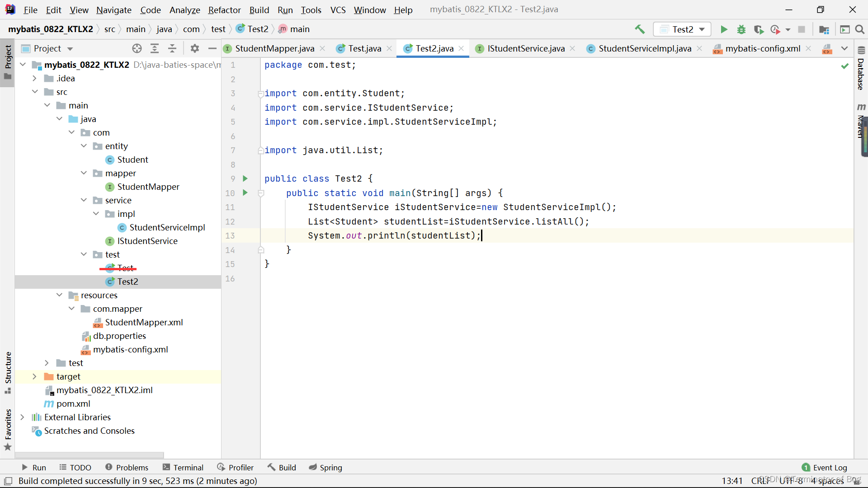Open the Terminal tool window
868x488 pixels.
pyautogui.click(x=183, y=468)
